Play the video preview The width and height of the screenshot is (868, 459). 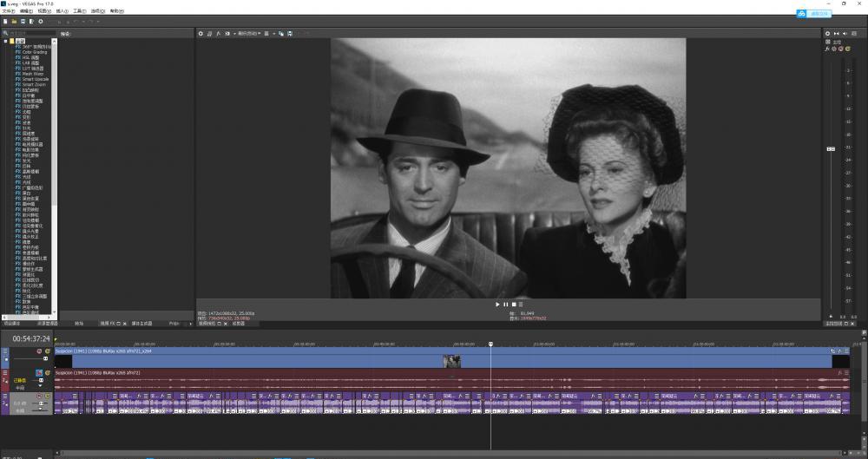497,304
